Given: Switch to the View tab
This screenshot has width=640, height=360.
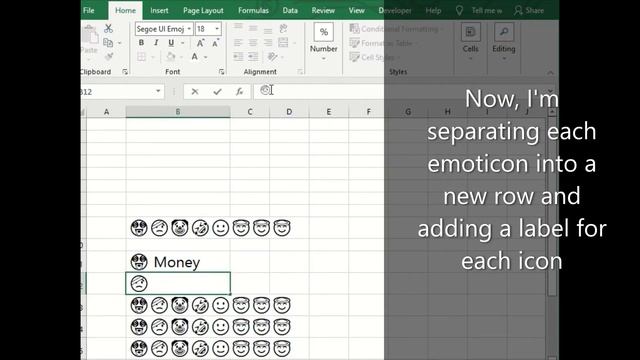Looking at the screenshot, I should (356, 11).
